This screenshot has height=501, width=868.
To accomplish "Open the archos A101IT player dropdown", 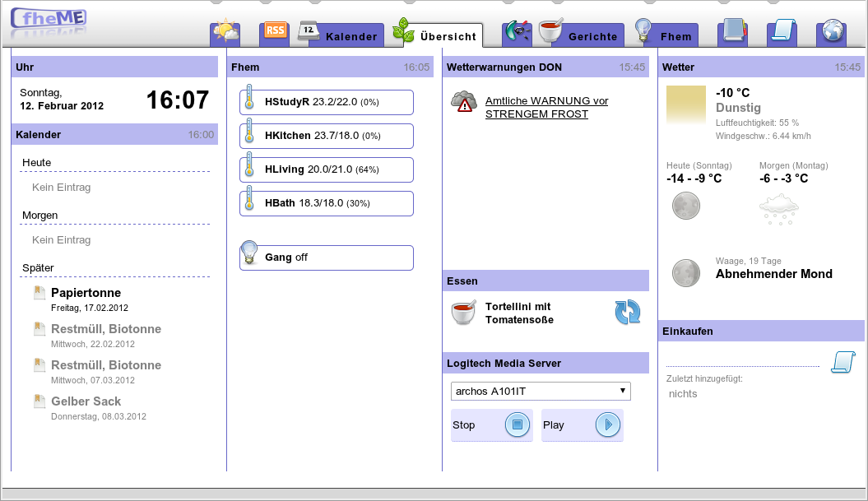I will (x=541, y=391).
